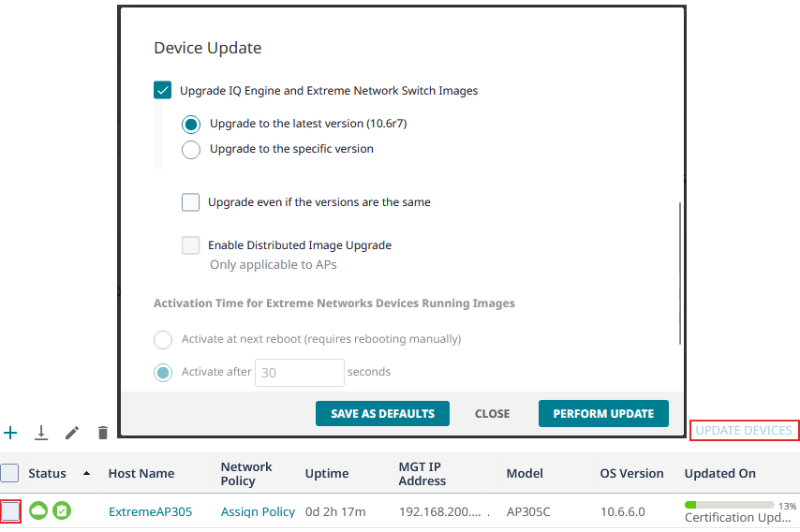Click the 0d 2h 17m uptime cell
Image resolution: width=800 pixels, height=532 pixels.
(335, 511)
